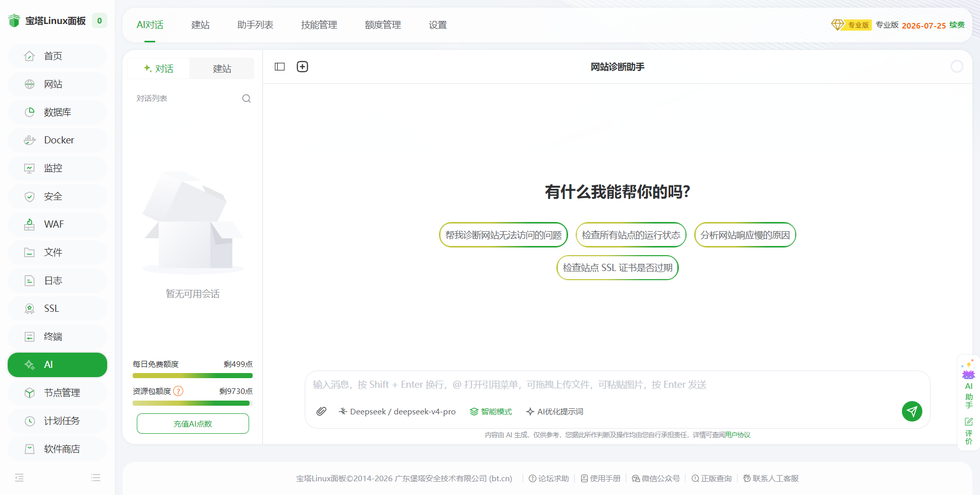The width and height of the screenshot is (980, 495).
Task: Click the 充值AI点数 recharge button
Action: (193, 424)
